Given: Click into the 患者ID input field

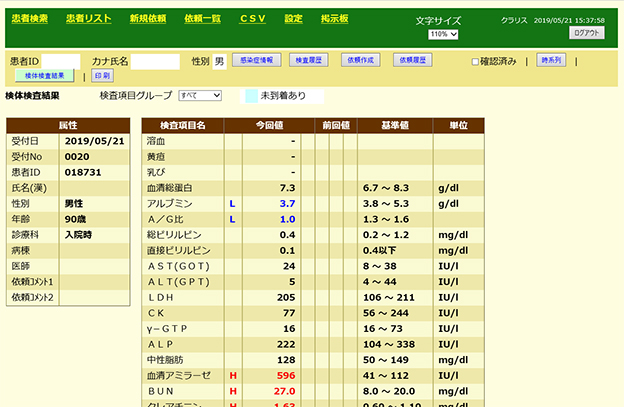Looking at the screenshot, I should click(60, 62).
